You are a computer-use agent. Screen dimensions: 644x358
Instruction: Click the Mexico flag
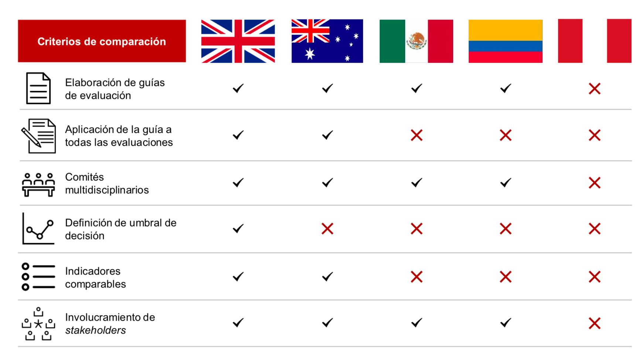tap(416, 41)
